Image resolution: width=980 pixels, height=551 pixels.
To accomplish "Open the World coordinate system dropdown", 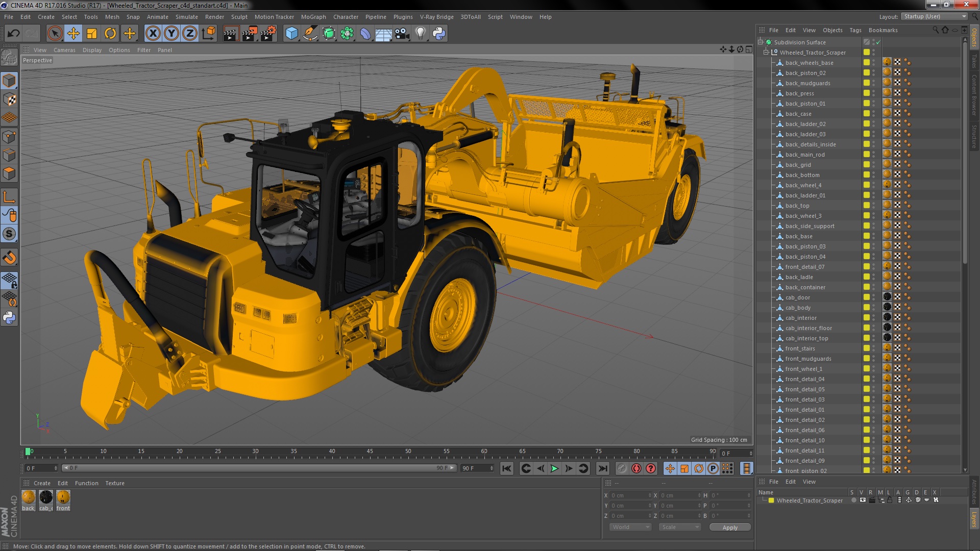I will (x=630, y=528).
